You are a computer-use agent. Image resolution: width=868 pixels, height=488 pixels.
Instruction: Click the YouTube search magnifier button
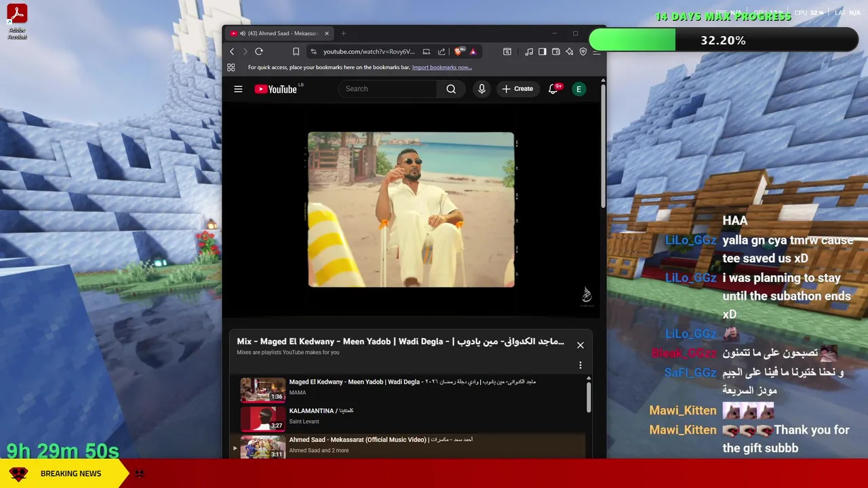451,89
